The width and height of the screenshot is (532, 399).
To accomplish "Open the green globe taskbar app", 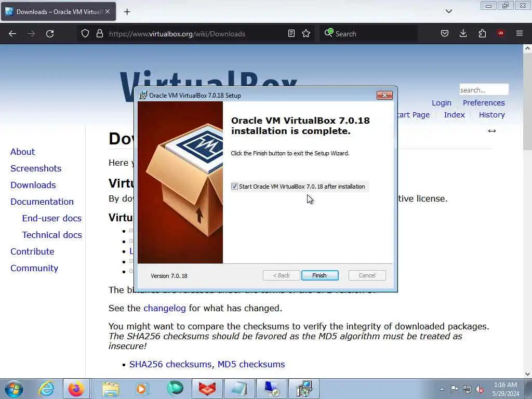I will [x=175, y=389].
